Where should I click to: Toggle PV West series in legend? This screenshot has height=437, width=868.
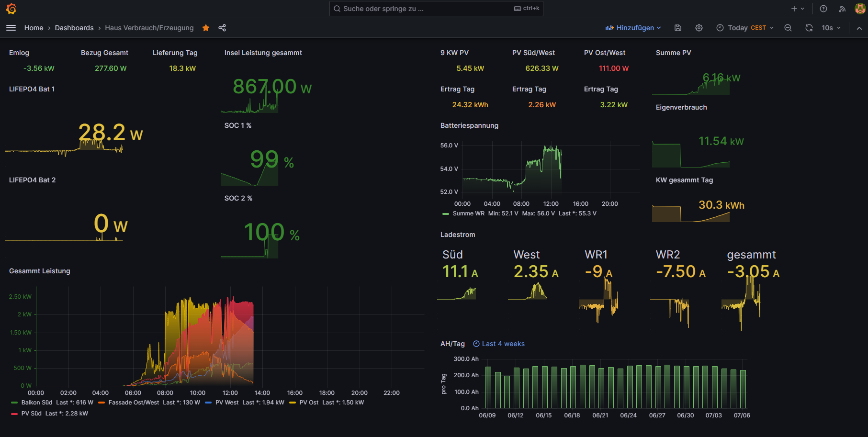coord(226,403)
